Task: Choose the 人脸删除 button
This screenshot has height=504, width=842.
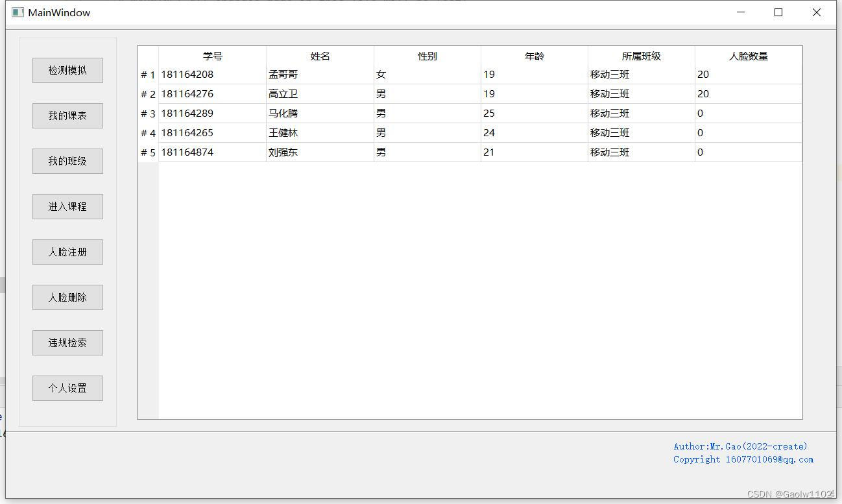Action: pos(67,297)
